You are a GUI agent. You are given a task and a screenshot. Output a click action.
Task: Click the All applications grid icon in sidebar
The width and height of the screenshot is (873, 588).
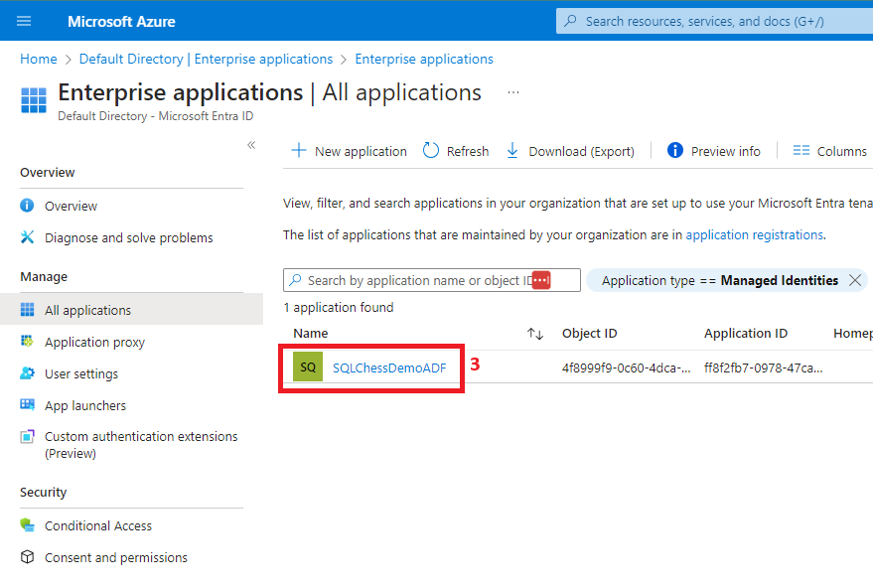coord(27,310)
